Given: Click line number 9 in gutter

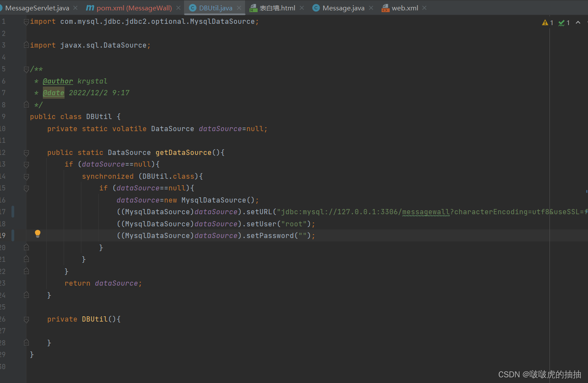Looking at the screenshot, I should tap(3, 116).
